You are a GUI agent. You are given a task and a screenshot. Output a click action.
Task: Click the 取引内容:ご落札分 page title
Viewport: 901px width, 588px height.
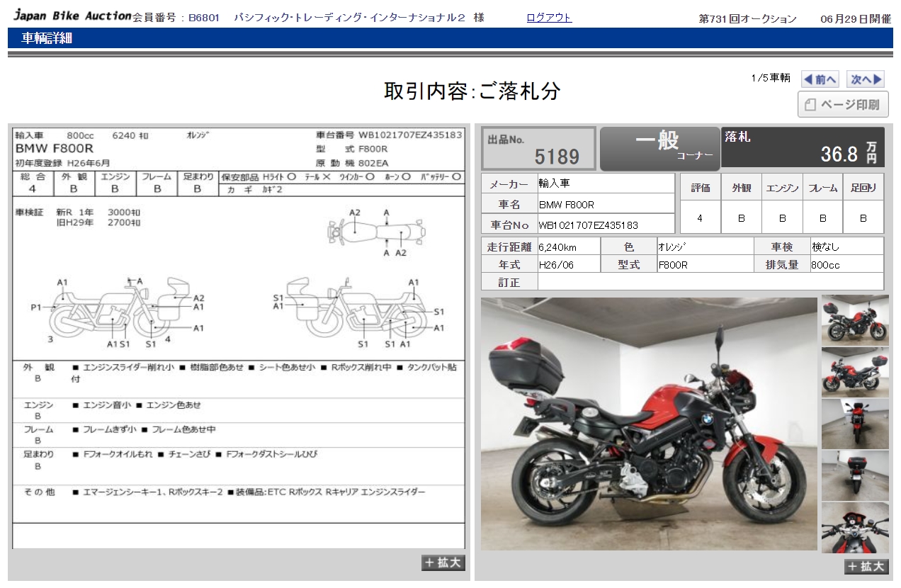point(472,91)
